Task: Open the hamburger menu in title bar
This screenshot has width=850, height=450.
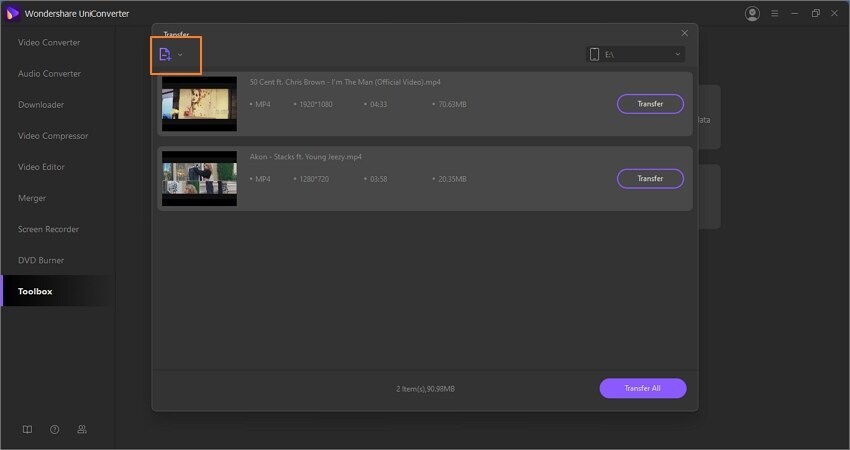Action: [x=775, y=14]
